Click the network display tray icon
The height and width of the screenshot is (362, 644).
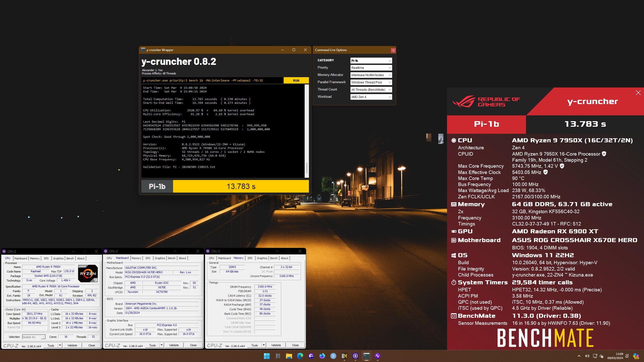[595, 356]
